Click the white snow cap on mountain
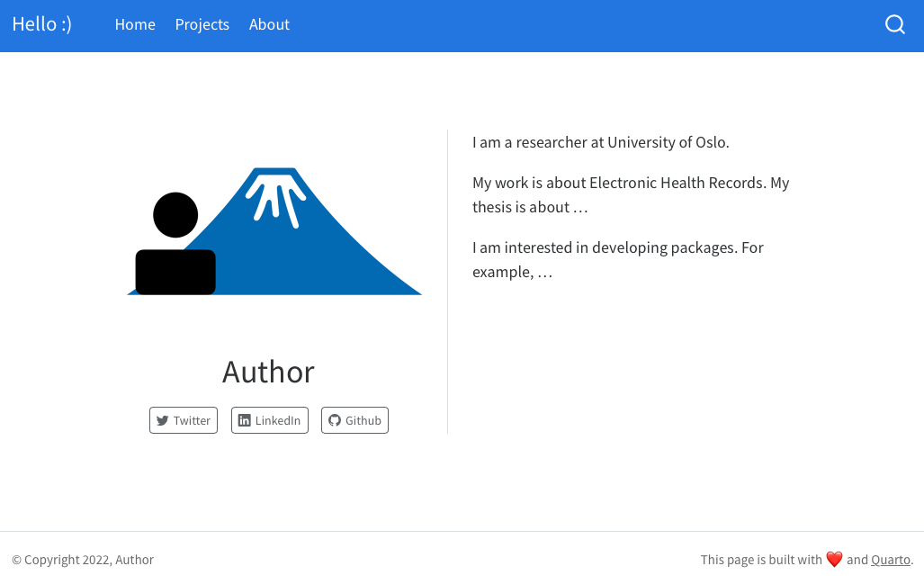This screenshot has height=584, width=924. [276, 195]
